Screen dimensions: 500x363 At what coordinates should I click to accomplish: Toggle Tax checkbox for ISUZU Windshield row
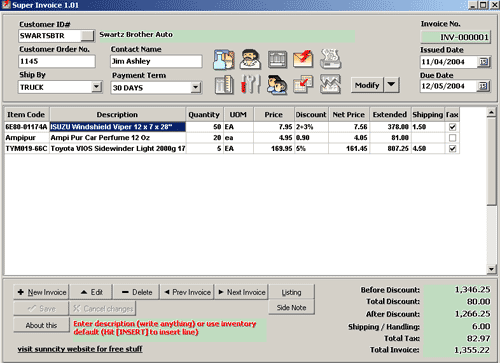tap(452, 127)
